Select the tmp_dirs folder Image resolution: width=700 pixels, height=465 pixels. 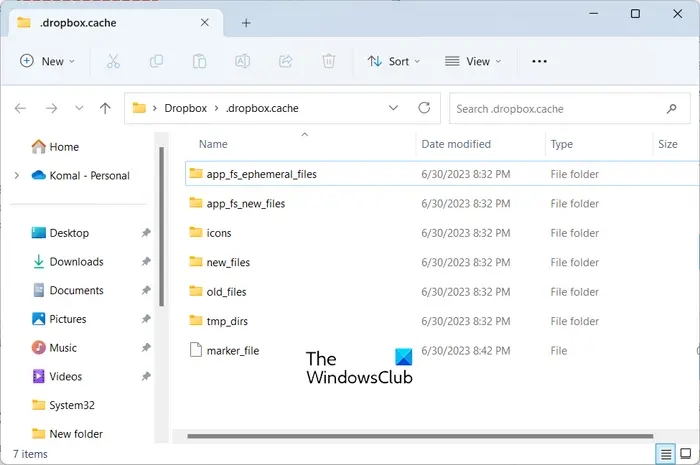tap(442, 321)
